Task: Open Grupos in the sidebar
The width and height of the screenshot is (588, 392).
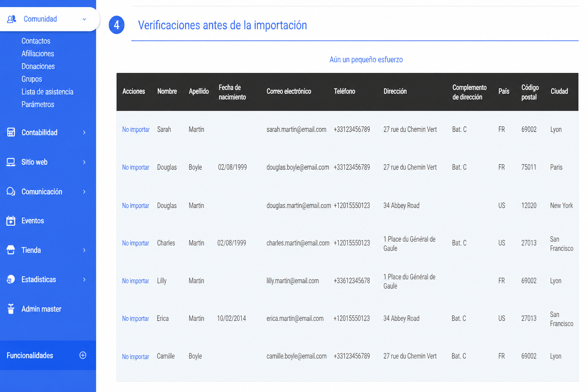Action: 31,79
